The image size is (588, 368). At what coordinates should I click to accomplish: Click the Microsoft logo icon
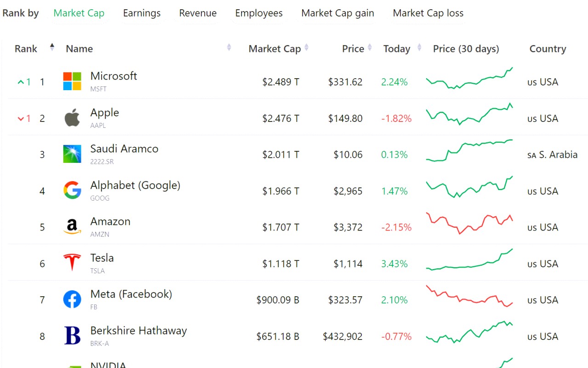[72, 81]
